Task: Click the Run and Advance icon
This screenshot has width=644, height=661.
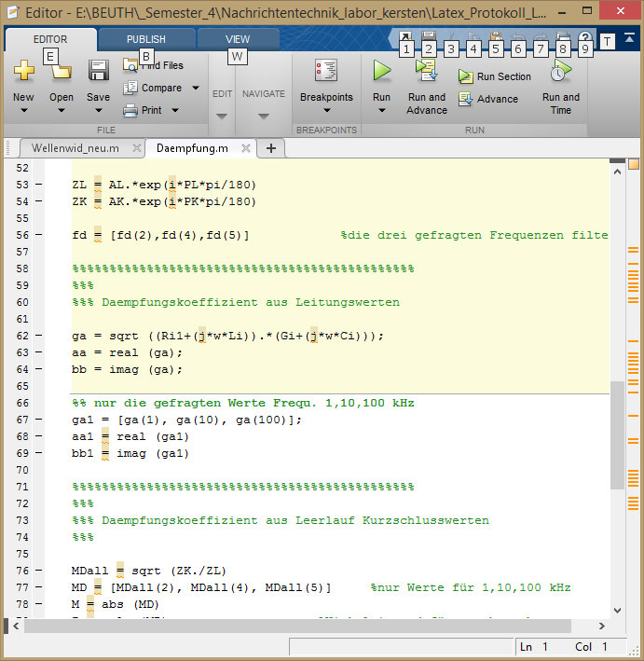Action: coord(427,71)
